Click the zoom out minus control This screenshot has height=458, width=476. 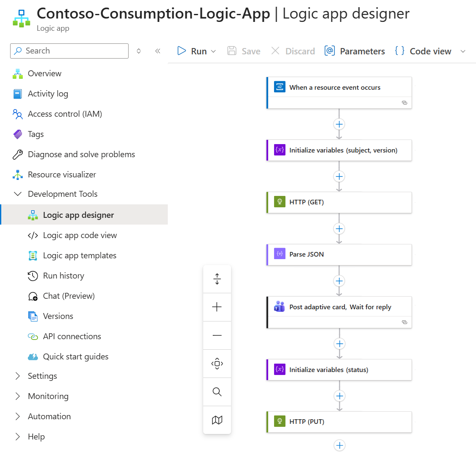pyautogui.click(x=217, y=335)
